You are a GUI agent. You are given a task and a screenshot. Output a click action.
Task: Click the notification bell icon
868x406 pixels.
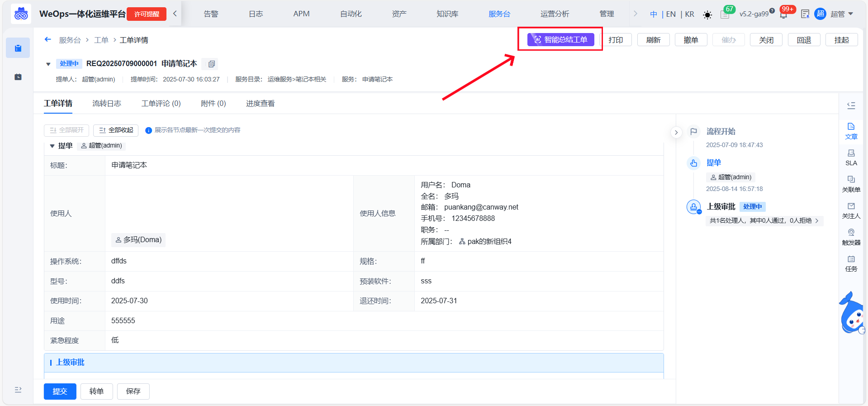783,14
